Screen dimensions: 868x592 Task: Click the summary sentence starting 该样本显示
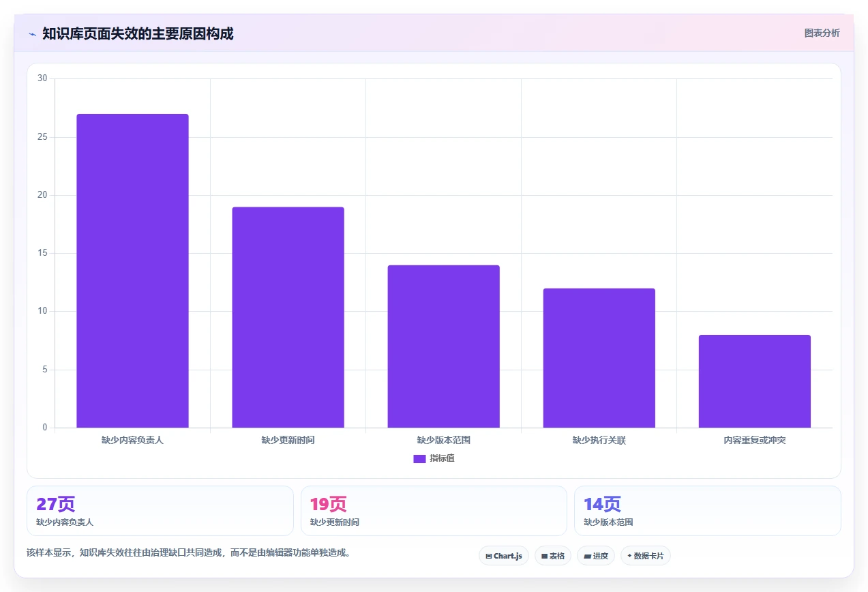(x=188, y=553)
